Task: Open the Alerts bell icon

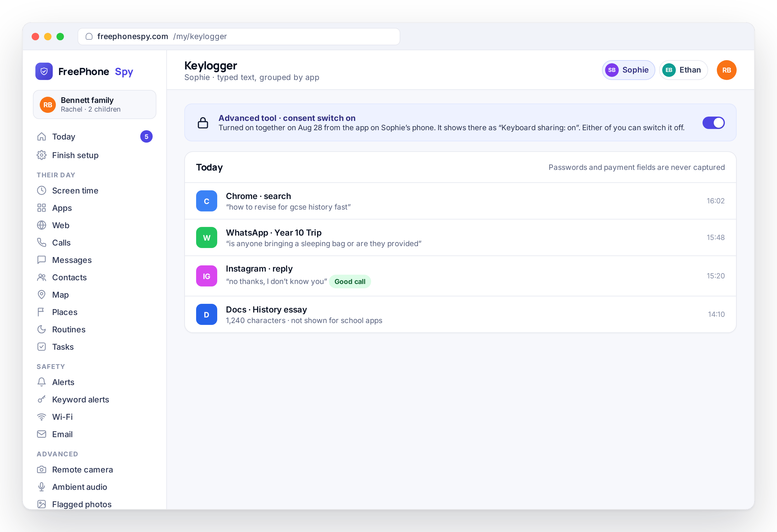Action: tap(42, 382)
